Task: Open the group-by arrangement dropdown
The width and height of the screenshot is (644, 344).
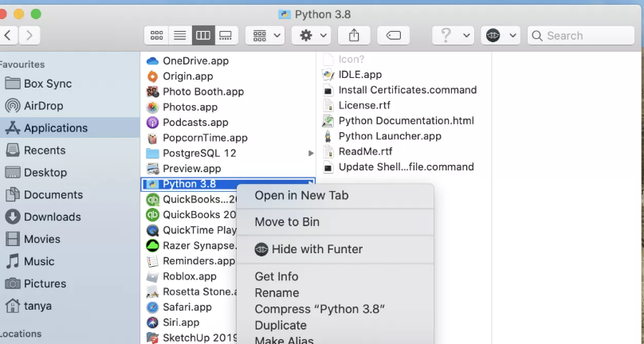Action: point(265,36)
